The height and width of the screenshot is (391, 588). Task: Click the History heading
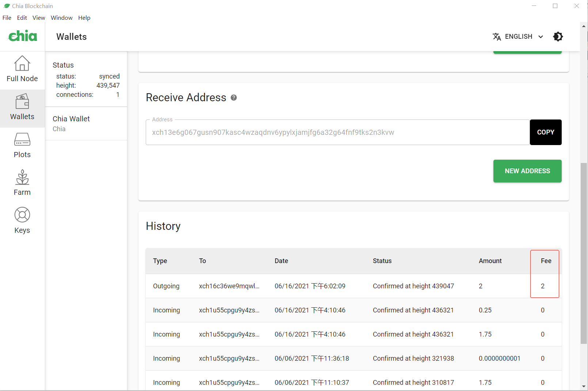(x=163, y=226)
